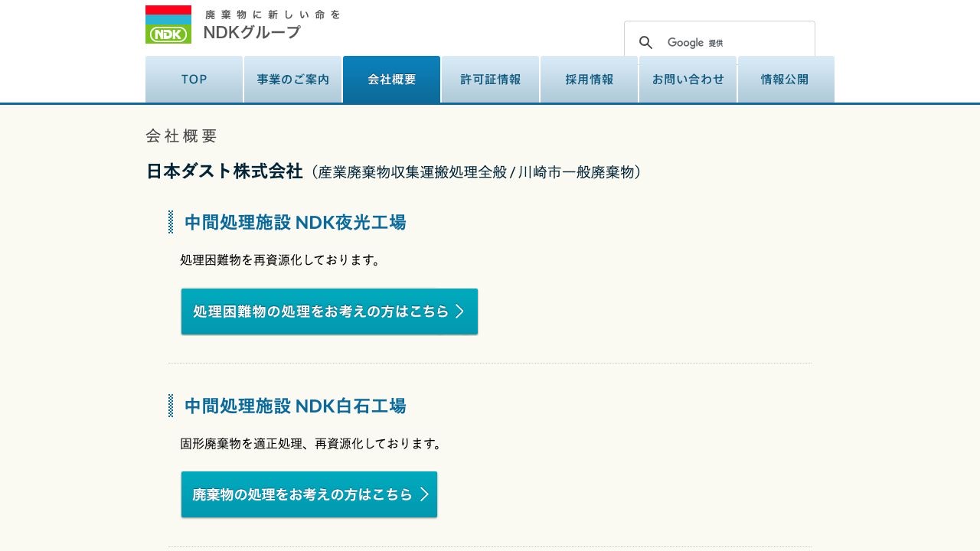The image size is (980, 551).
Task: Select the 会社概要 tab
Action: 391,80
